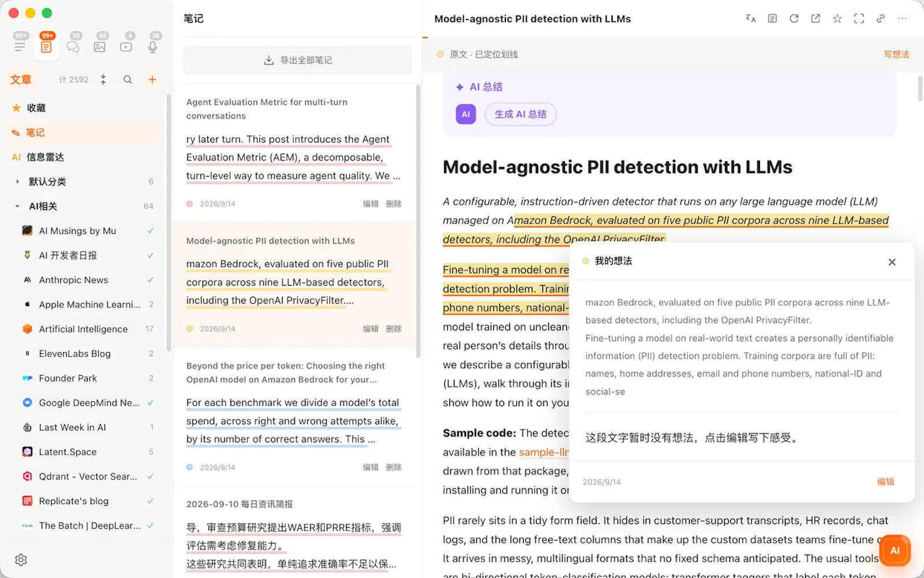The width and height of the screenshot is (924, 578).
Task: Click the checkmark beside Anthropic News
Action: 150,280
